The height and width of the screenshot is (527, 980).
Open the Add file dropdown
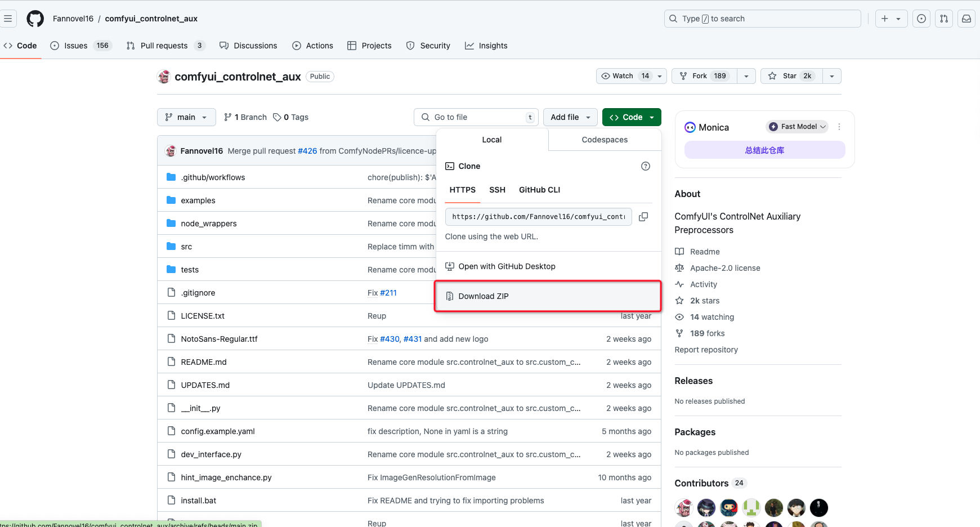[570, 117]
